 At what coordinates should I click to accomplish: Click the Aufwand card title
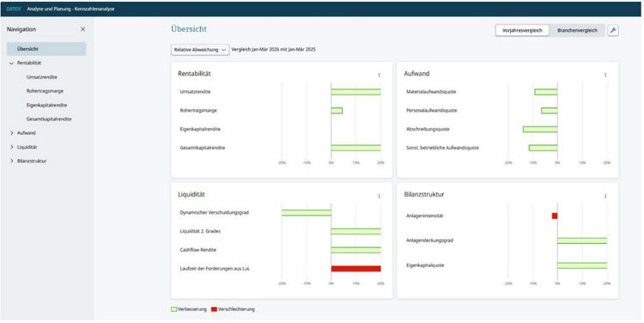[x=416, y=74]
